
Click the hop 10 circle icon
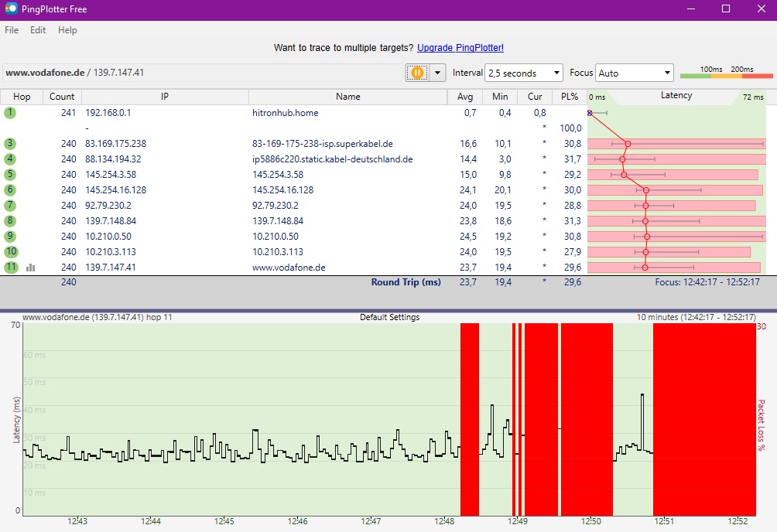(x=10, y=252)
